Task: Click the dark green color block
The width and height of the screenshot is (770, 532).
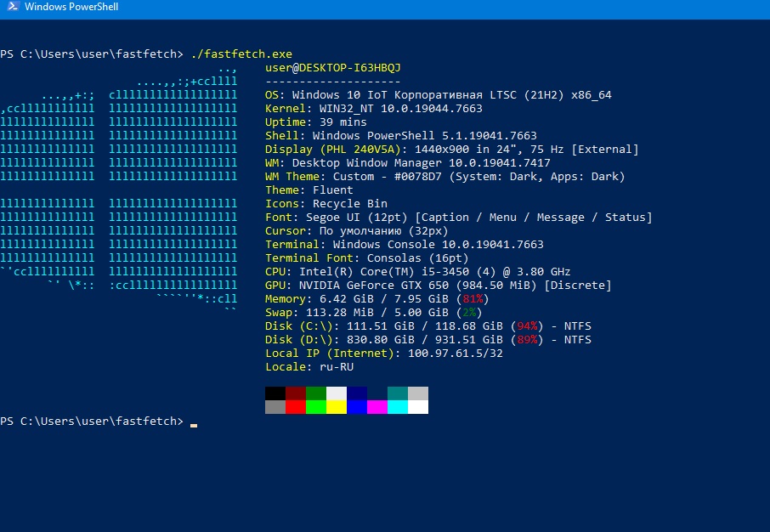Action: click(x=316, y=393)
